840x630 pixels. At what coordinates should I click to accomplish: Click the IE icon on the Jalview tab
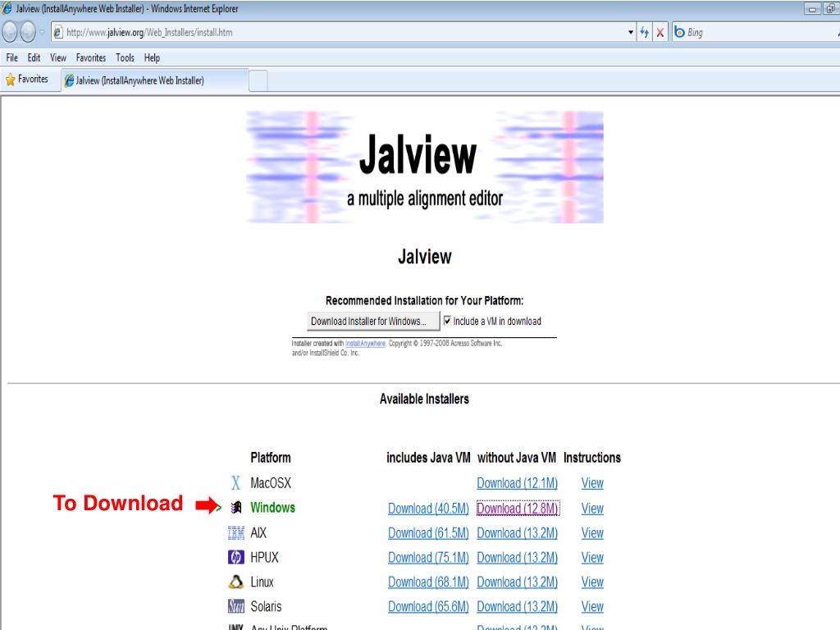(69, 80)
